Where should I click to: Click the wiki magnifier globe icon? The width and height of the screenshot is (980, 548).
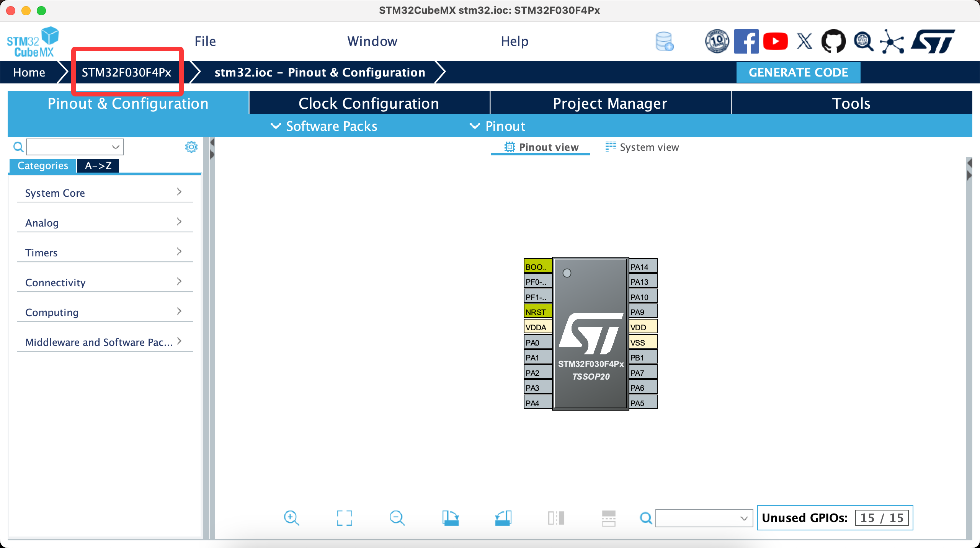[x=863, y=41]
